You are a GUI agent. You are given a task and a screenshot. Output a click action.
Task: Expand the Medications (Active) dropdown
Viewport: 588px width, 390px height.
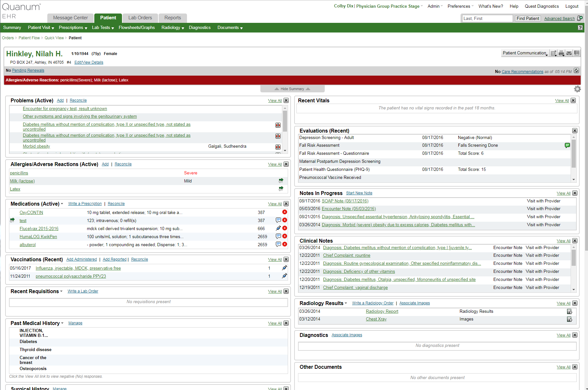click(x=62, y=204)
